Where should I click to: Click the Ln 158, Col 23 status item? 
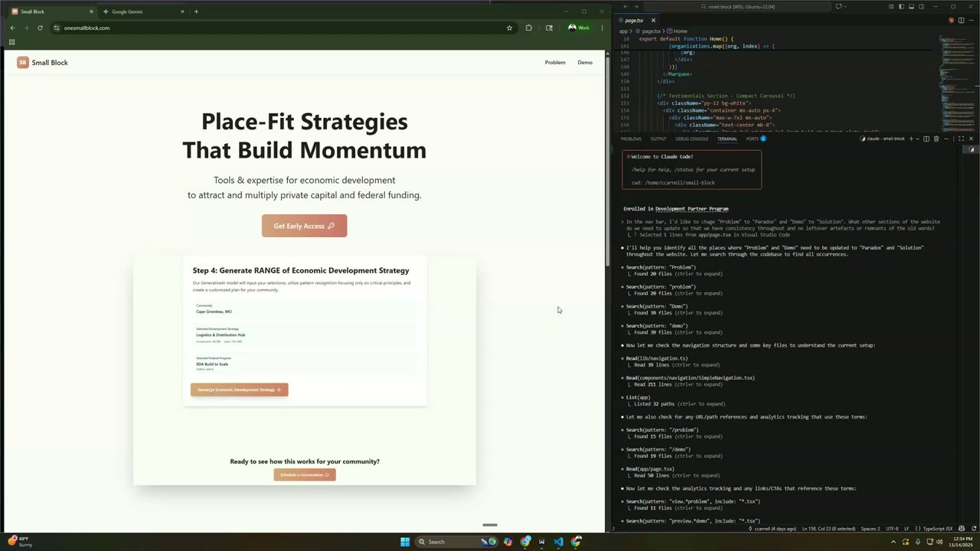(829, 529)
